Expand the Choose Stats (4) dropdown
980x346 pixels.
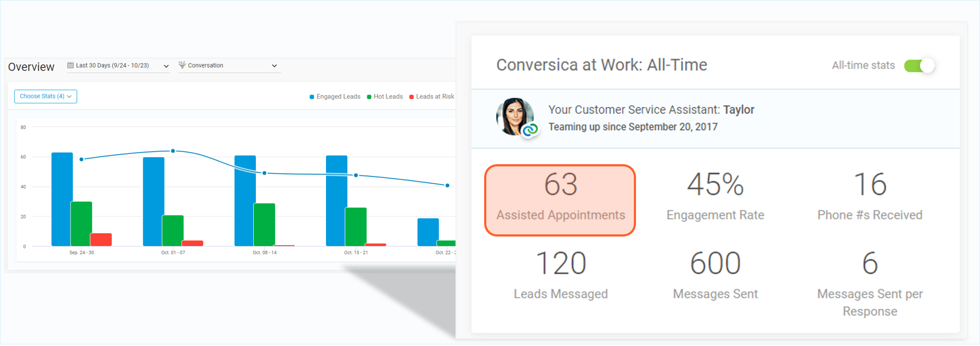(46, 96)
